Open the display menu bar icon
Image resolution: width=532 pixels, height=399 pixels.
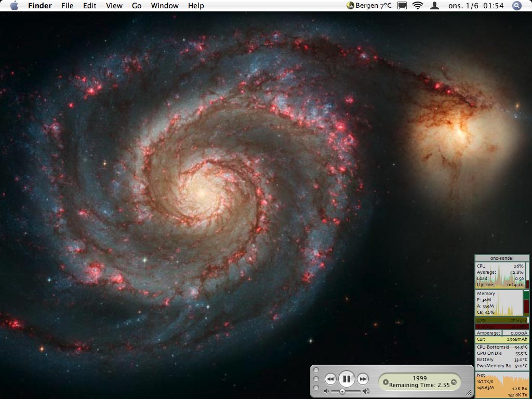coord(402,5)
